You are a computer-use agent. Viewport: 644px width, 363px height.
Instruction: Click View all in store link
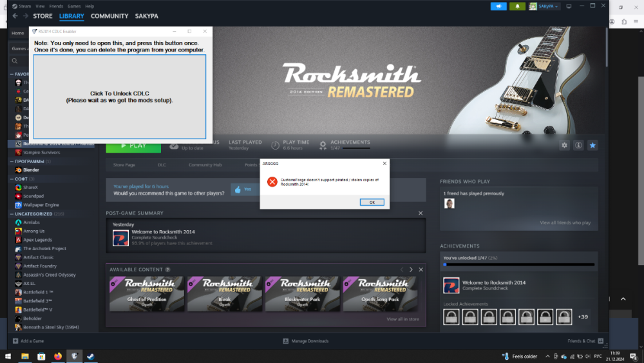tap(402, 319)
